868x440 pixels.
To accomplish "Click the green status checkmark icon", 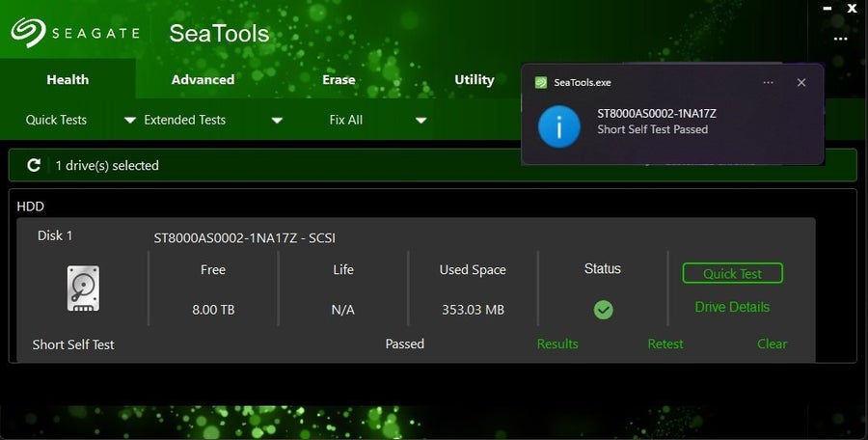I will (604, 310).
